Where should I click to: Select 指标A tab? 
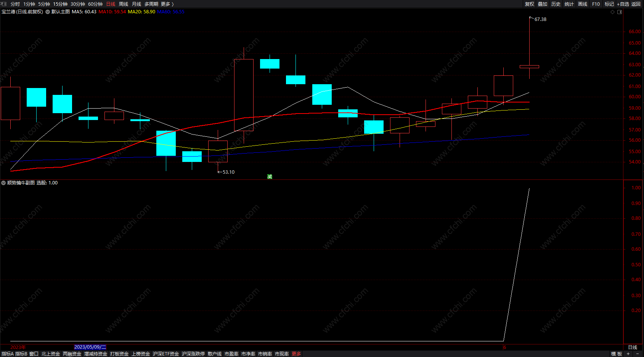click(x=7, y=354)
